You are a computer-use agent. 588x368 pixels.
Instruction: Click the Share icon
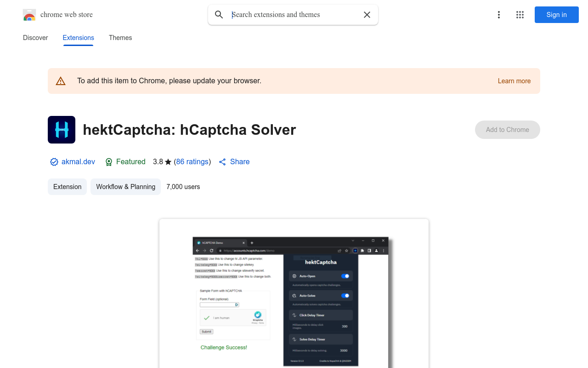(221, 161)
